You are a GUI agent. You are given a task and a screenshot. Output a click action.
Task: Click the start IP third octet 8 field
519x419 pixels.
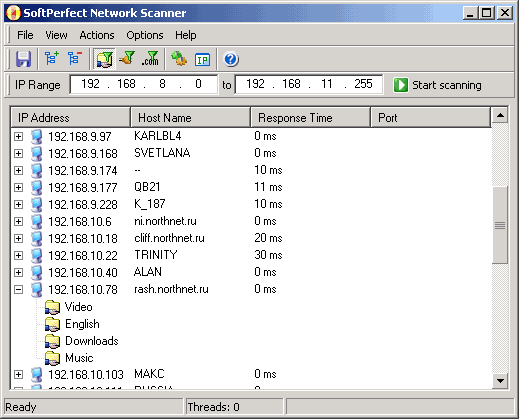(162, 84)
